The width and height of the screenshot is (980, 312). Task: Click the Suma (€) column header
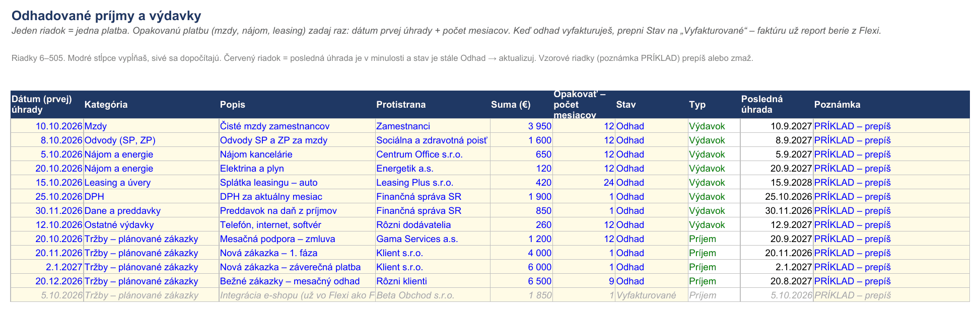(521, 105)
